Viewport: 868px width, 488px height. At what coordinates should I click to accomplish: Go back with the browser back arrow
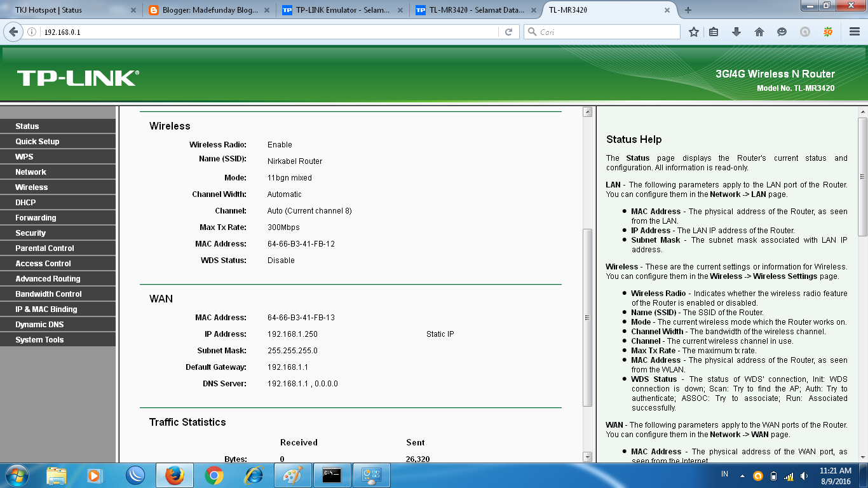click(x=13, y=32)
